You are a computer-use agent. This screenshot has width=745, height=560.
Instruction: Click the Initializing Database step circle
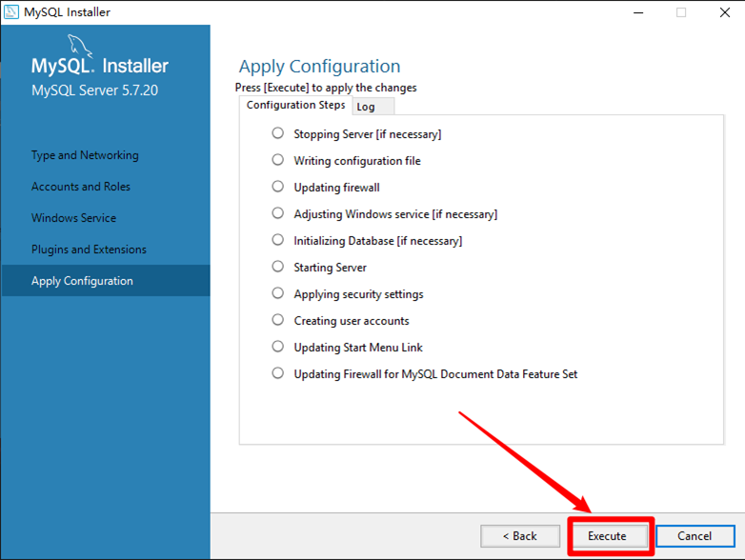point(278,239)
